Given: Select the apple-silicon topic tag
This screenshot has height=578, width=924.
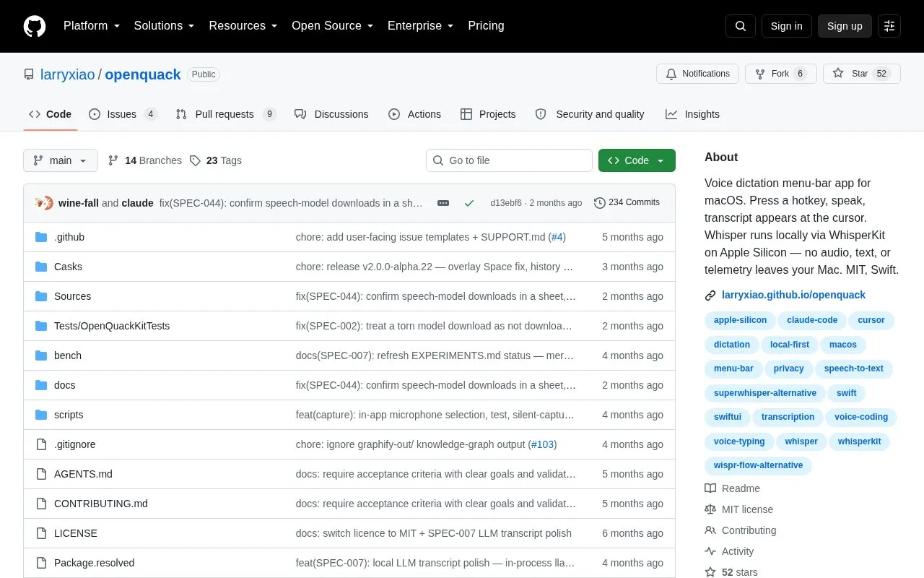Looking at the screenshot, I should tap(740, 320).
